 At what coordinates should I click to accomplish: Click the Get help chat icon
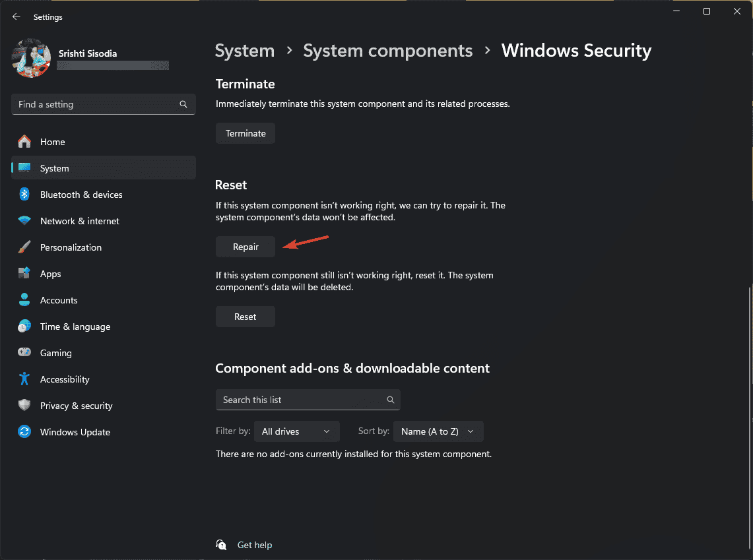click(221, 545)
